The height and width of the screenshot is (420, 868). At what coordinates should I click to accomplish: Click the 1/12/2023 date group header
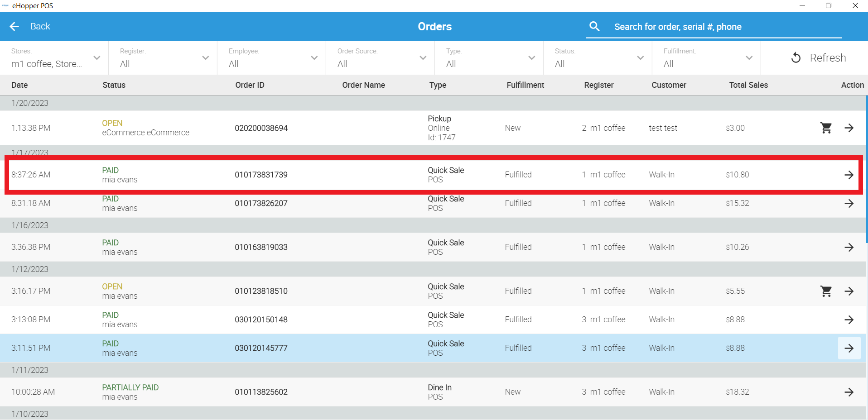pyautogui.click(x=433, y=269)
